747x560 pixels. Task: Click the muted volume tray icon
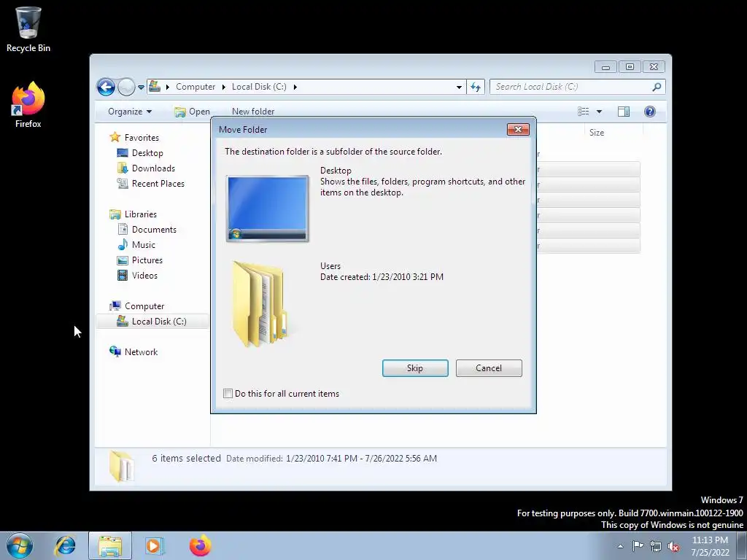click(x=673, y=546)
